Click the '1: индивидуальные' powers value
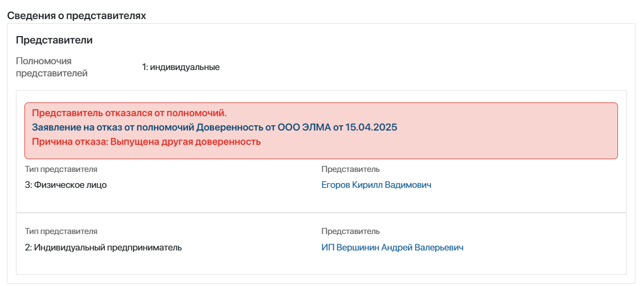The width and height of the screenshot is (644, 286). [x=181, y=67]
